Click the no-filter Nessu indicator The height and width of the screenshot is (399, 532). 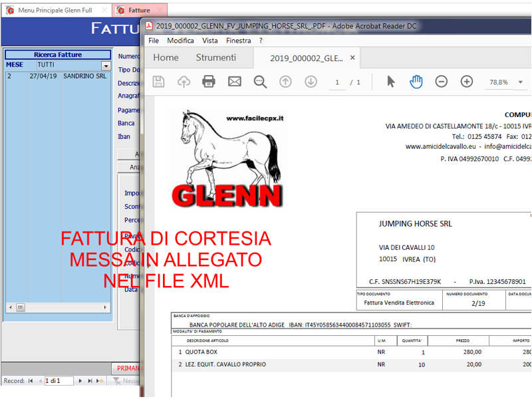(126, 380)
